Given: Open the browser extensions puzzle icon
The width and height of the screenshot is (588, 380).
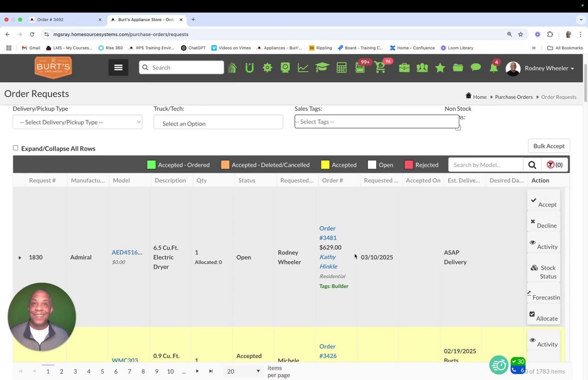Looking at the screenshot, I should 550,34.
